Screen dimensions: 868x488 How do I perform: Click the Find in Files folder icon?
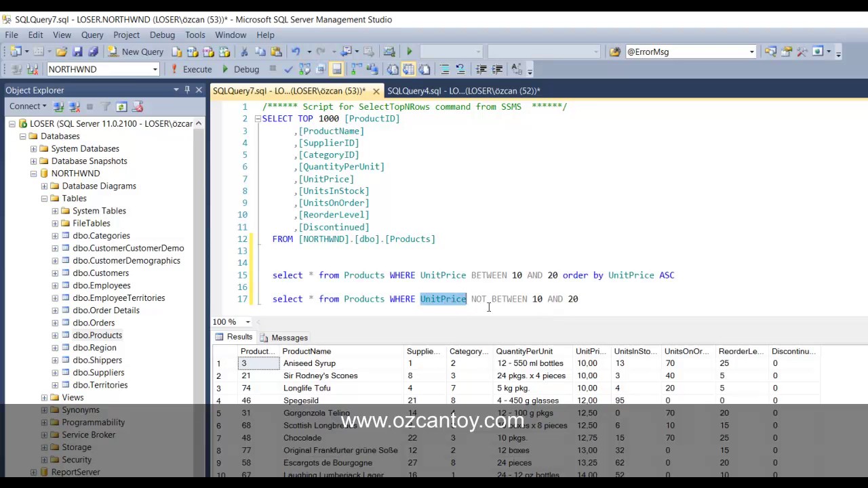coord(614,52)
